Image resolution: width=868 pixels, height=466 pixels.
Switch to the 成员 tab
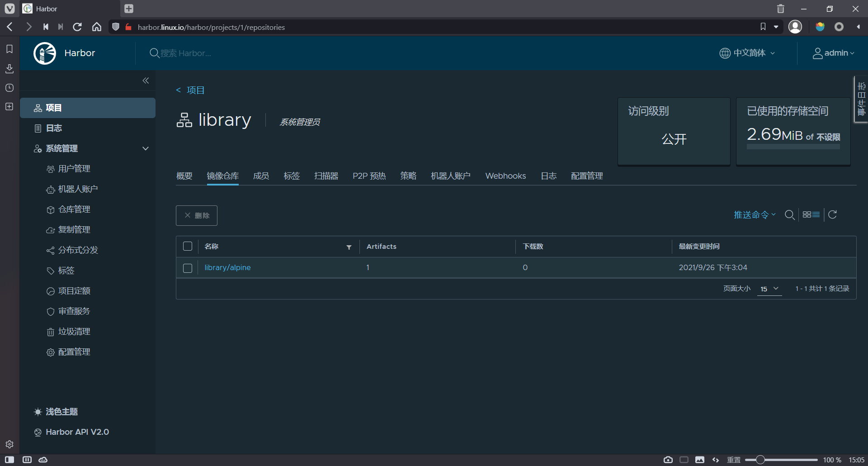(261, 176)
